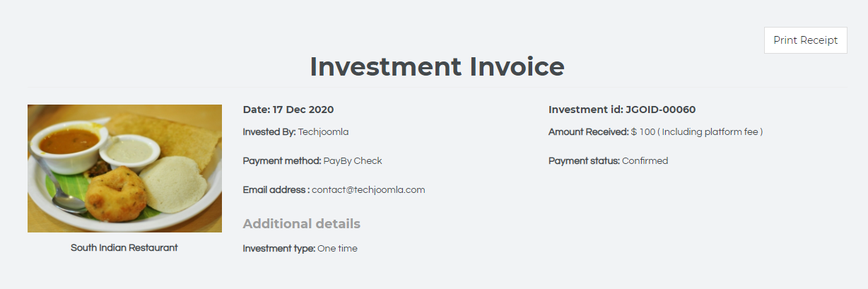Image resolution: width=868 pixels, height=289 pixels.
Task: Click the South Indian Restaurant caption
Action: (x=124, y=248)
